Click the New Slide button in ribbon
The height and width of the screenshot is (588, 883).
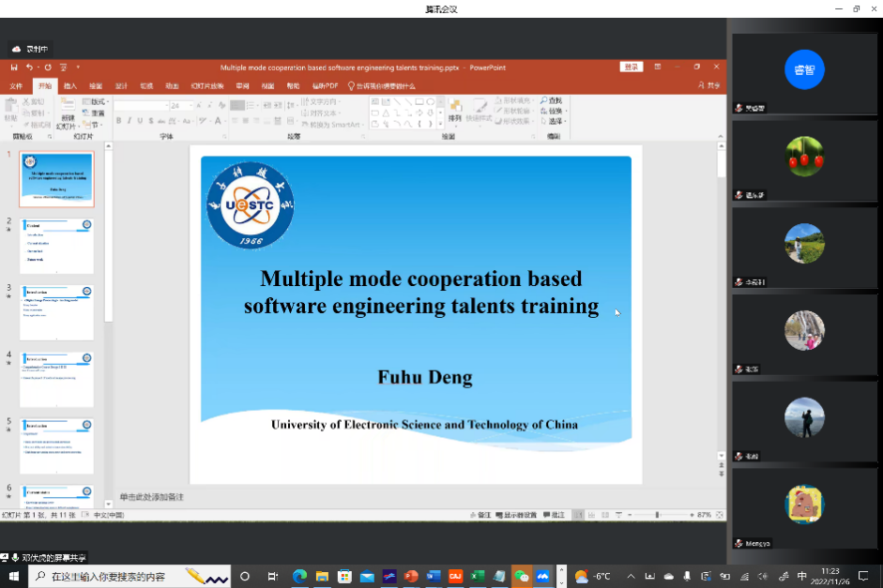click(68, 113)
